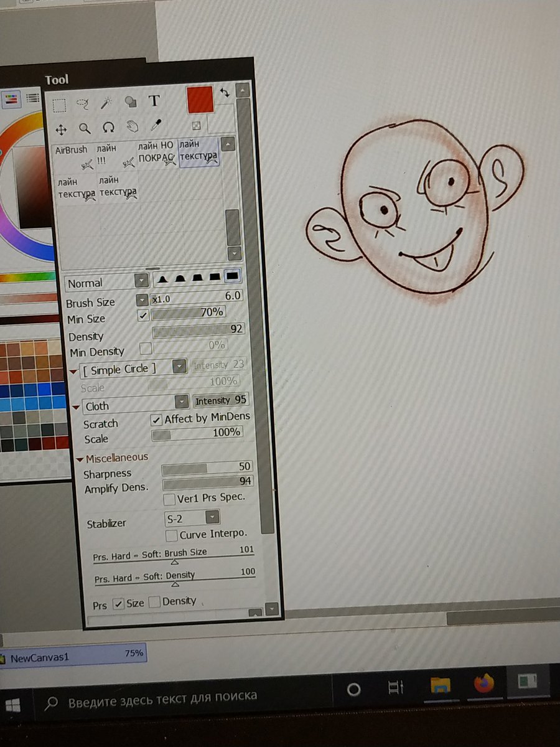Select the Rotate view tool
The height and width of the screenshot is (747, 560).
coord(108,128)
